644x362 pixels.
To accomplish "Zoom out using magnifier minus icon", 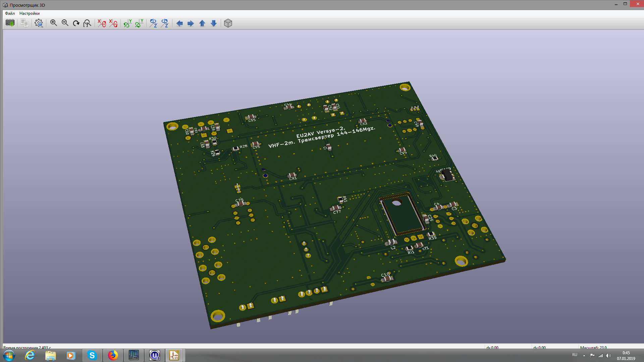I will tap(65, 23).
